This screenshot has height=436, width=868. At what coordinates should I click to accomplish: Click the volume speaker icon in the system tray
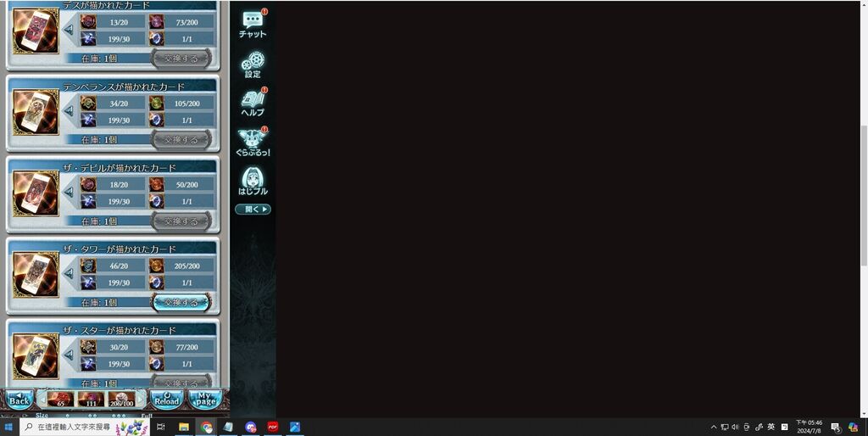coord(735,427)
